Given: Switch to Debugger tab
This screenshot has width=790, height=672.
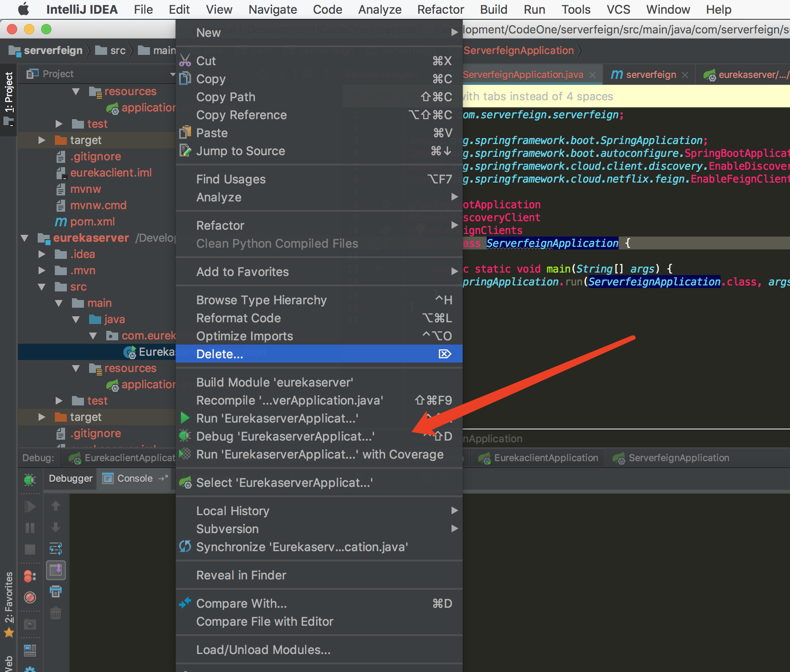Looking at the screenshot, I should pyautogui.click(x=70, y=478).
